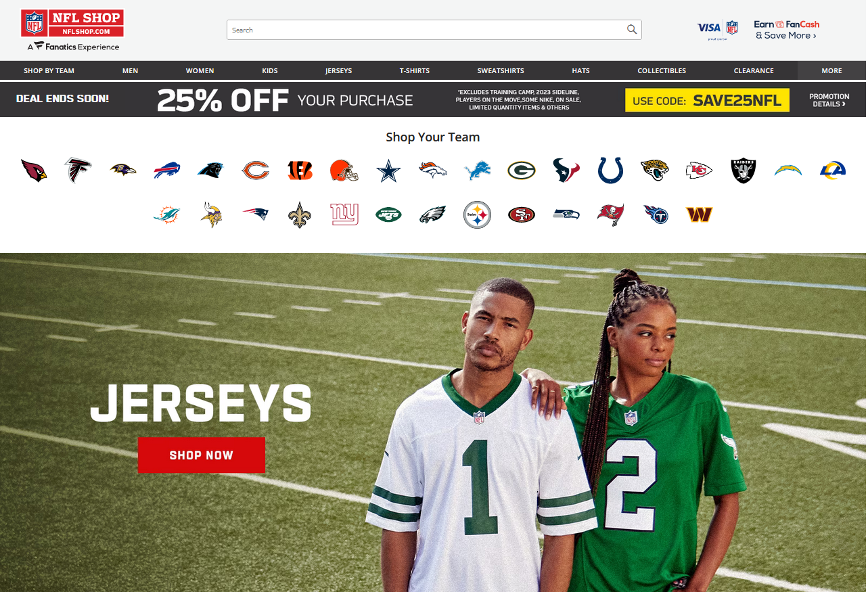Open the Pittsburgh Steelers team logo
The height and width of the screenshot is (592, 868).
(x=477, y=215)
